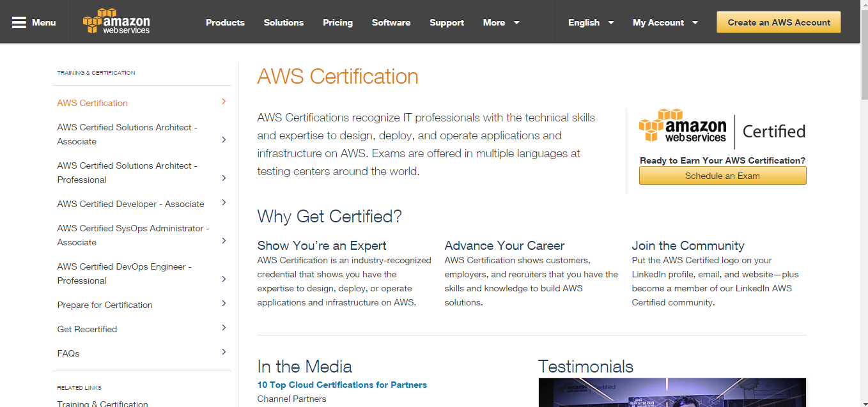
Task: Click the scrollbar up arrow
Action: click(864, 4)
